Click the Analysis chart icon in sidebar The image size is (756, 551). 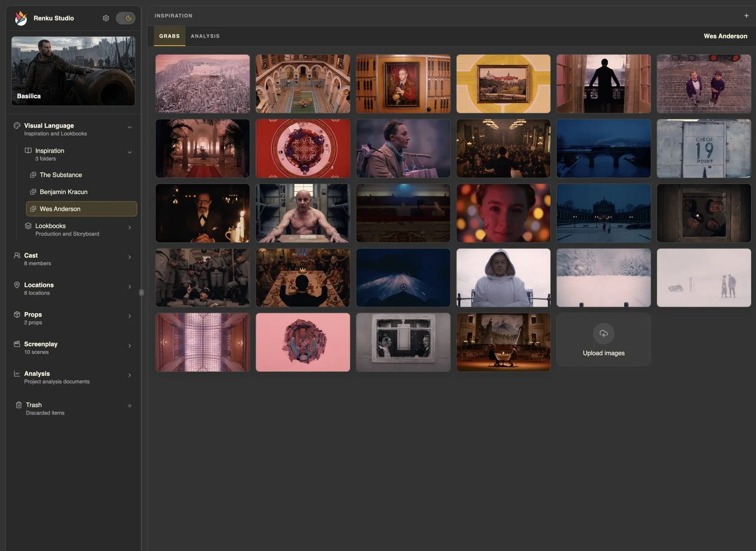click(17, 374)
